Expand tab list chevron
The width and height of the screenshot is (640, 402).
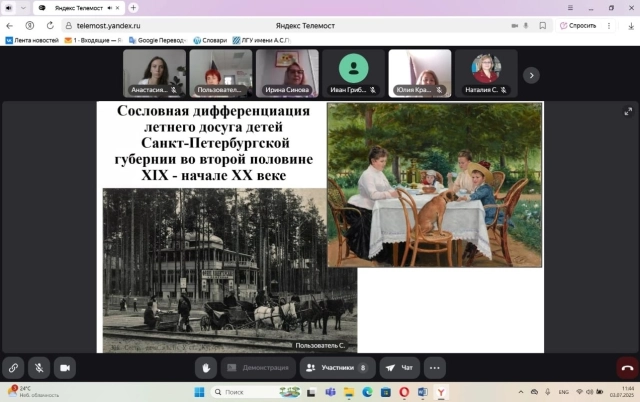tap(23, 8)
